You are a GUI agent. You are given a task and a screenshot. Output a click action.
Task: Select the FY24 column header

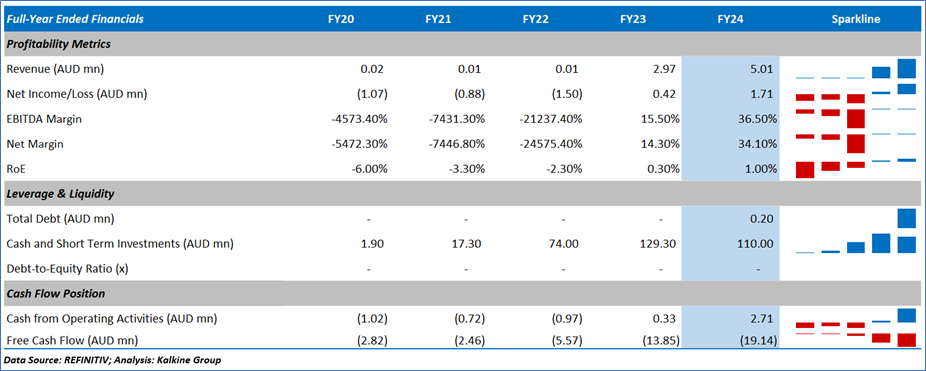(730, 19)
